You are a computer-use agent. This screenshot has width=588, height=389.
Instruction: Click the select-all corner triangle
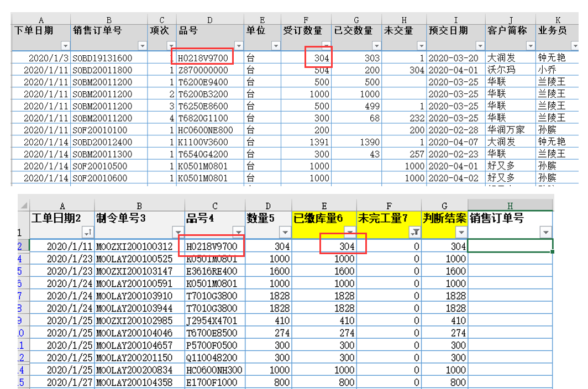[x=24, y=206]
